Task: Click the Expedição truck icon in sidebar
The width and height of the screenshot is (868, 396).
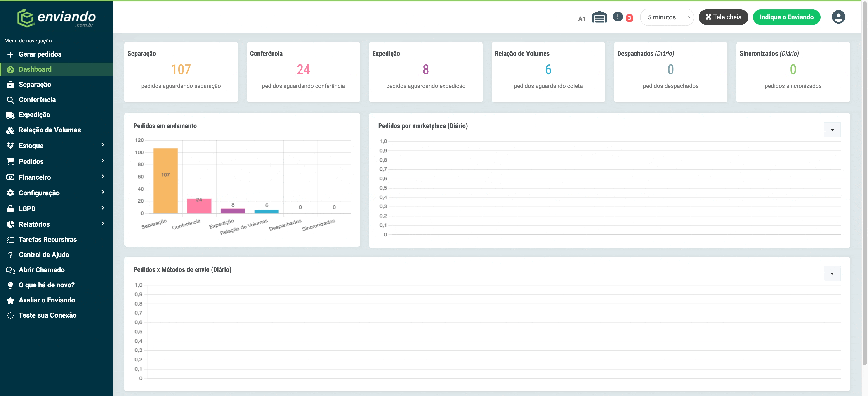Action: tap(10, 115)
